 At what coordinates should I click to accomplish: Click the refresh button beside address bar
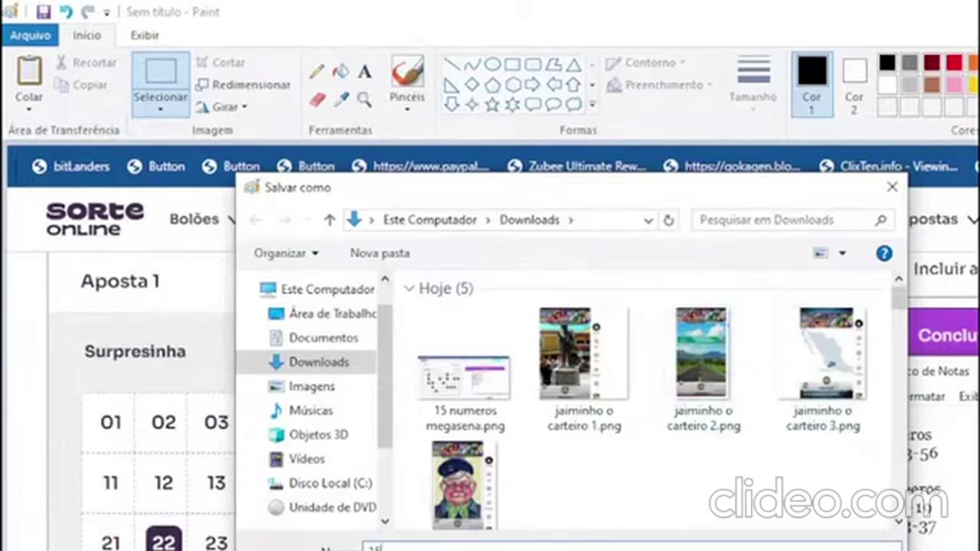[x=668, y=220]
